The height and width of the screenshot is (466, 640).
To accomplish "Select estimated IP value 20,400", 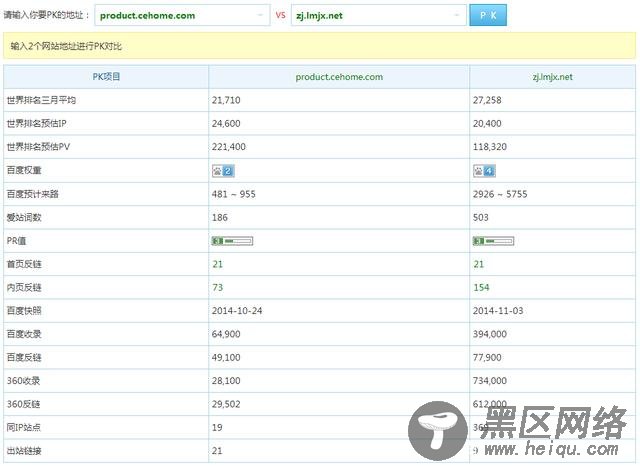I will 487,123.
